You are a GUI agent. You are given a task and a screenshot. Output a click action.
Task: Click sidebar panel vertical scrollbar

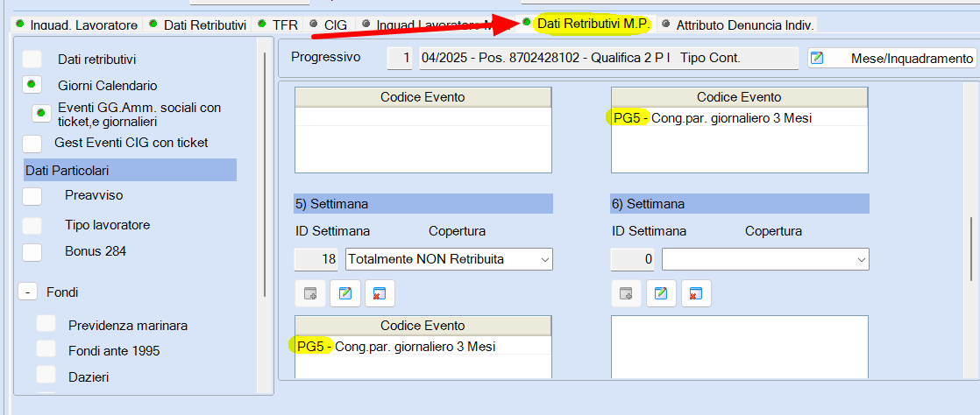tap(266, 175)
